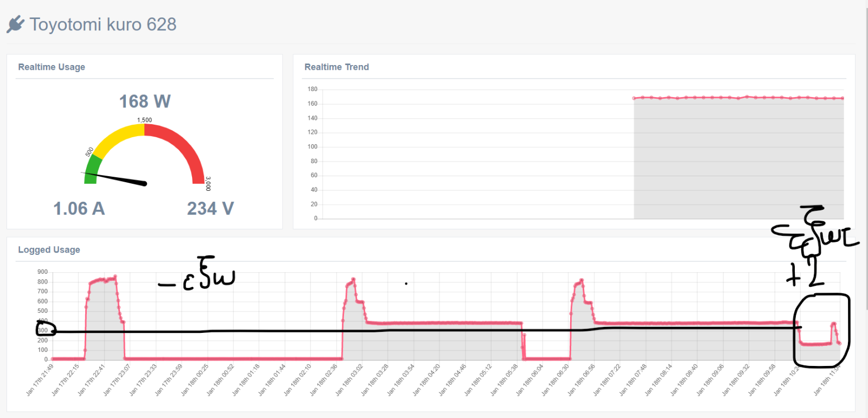
Task: Click the Jan 18th 00:52 time label
Action: [221, 380]
